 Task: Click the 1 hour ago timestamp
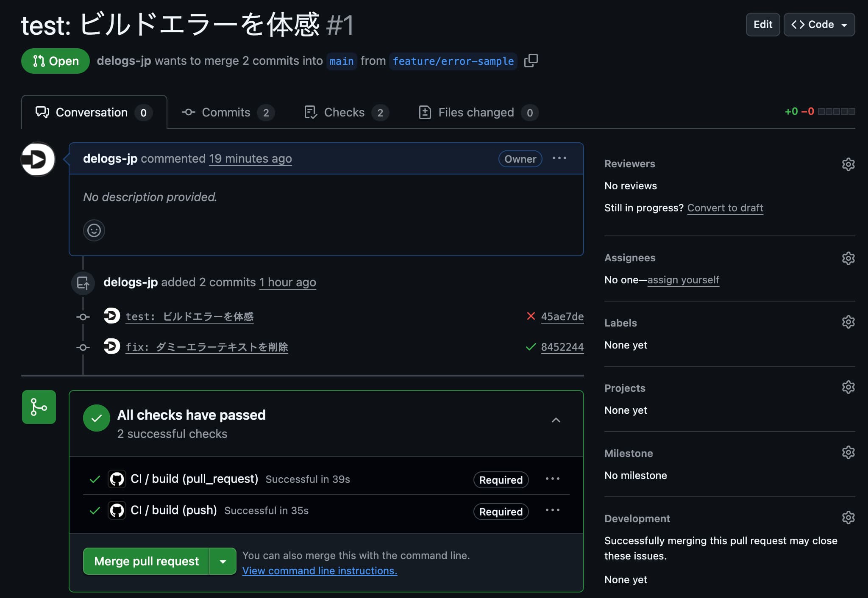tap(288, 282)
